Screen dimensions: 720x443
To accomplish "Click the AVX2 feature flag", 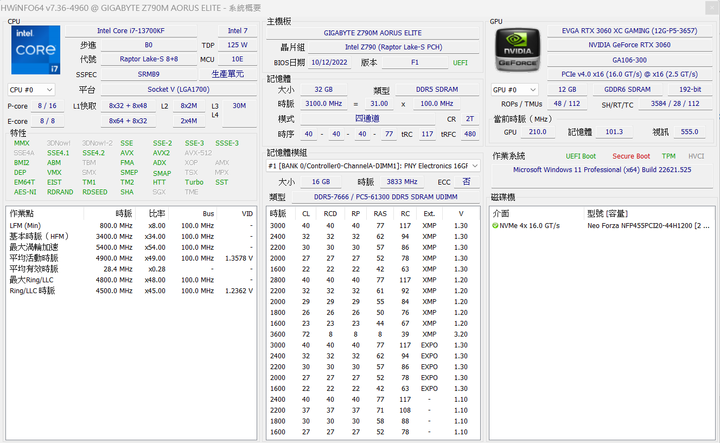I will [x=161, y=153].
